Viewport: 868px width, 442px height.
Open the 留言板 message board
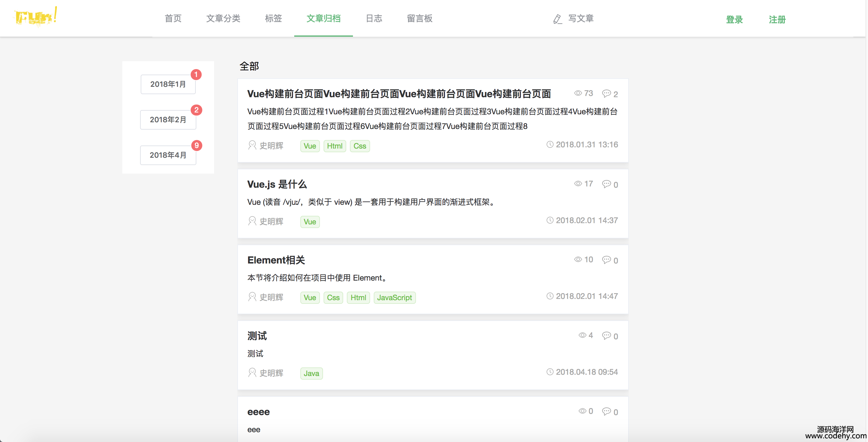click(420, 19)
